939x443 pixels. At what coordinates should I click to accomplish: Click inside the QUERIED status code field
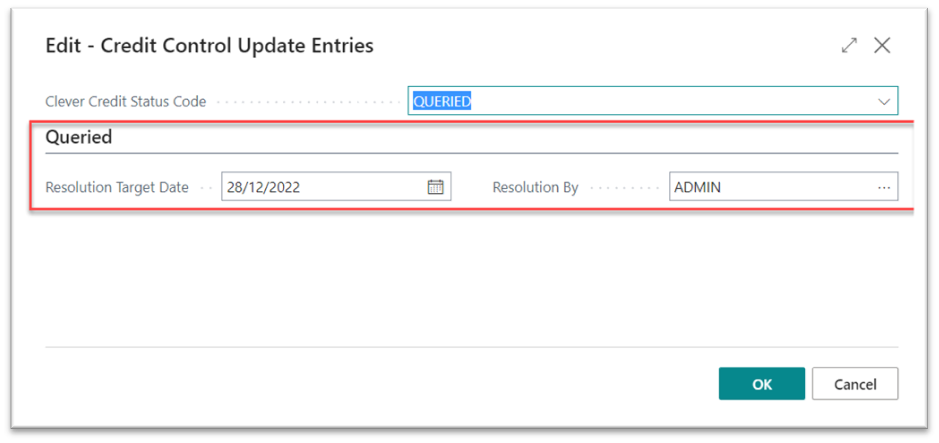pos(653,101)
